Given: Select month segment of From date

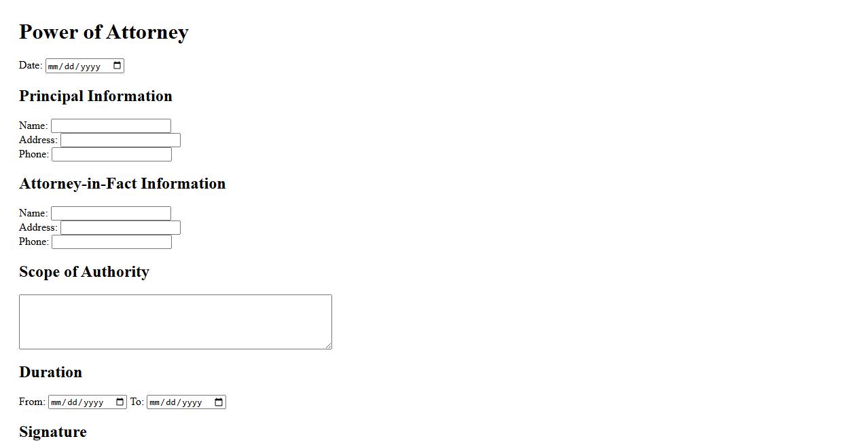Looking at the screenshot, I should click(x=56, y=403).
